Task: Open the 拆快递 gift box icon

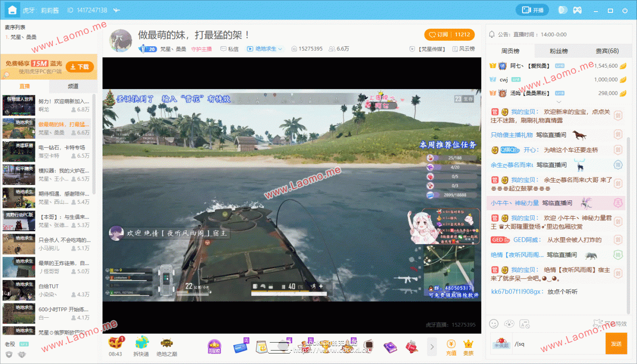Action: pos(141,343)
